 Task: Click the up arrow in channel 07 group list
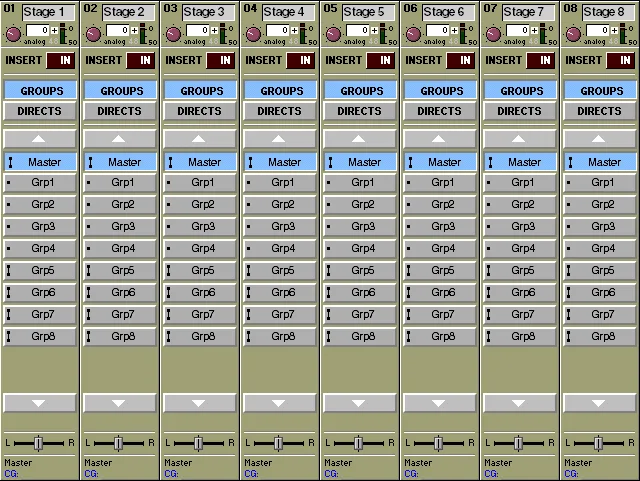[x=520, y=139]
